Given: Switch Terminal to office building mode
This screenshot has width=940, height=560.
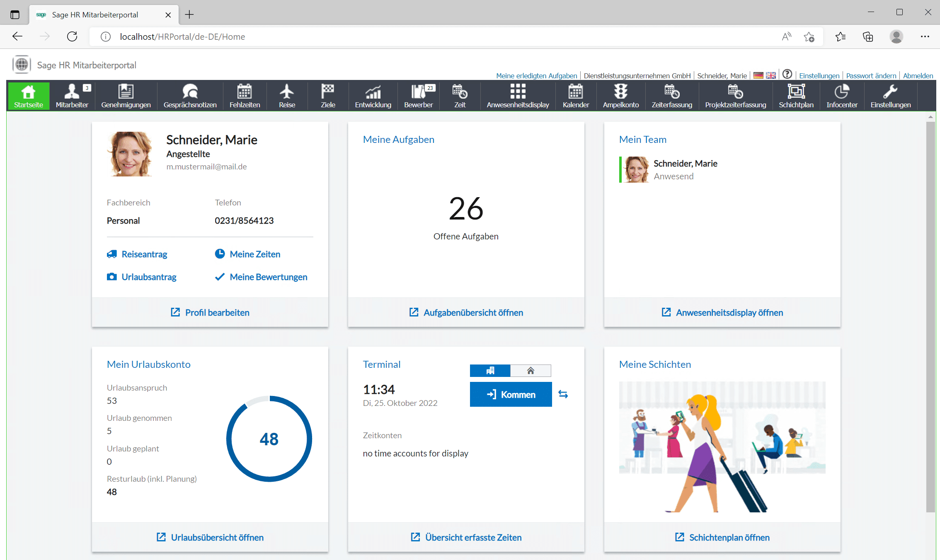Looking at the screenshot, I should click(x=490, y=370).
